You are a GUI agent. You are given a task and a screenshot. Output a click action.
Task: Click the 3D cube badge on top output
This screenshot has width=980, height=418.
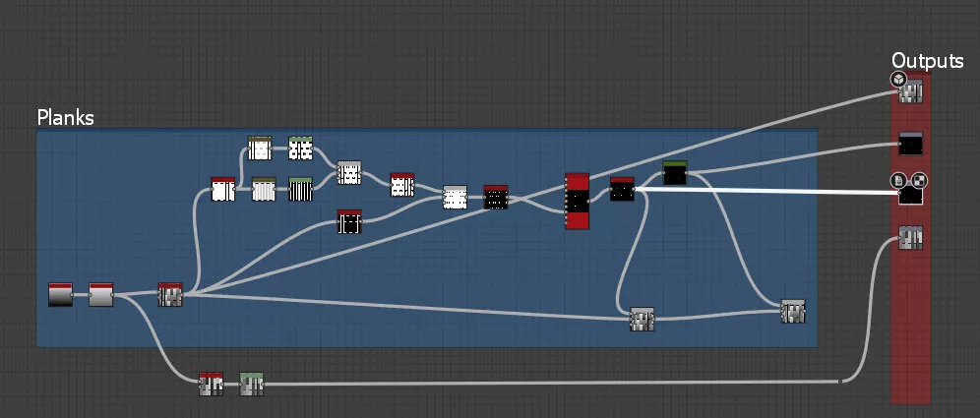point(898,80)
